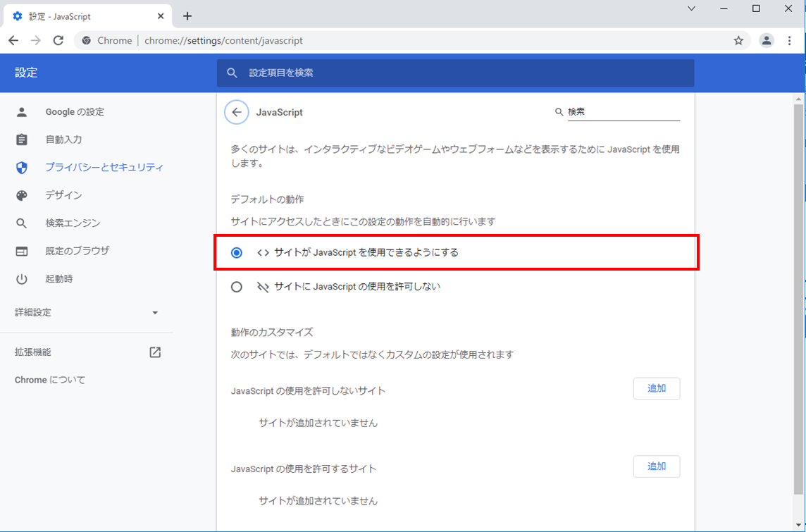Open Chrome's three-dot menu
The height and width of the screenshot is (532, 806).
click(790, 41)
